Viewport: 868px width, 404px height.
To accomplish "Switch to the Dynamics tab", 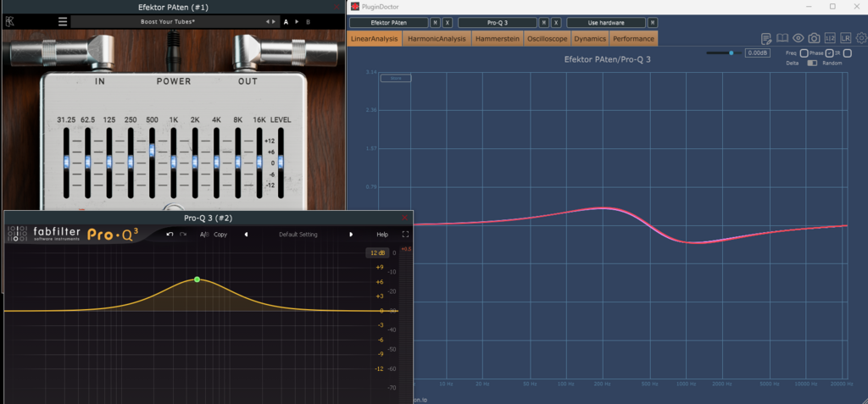I will click(x=590, y=39).
